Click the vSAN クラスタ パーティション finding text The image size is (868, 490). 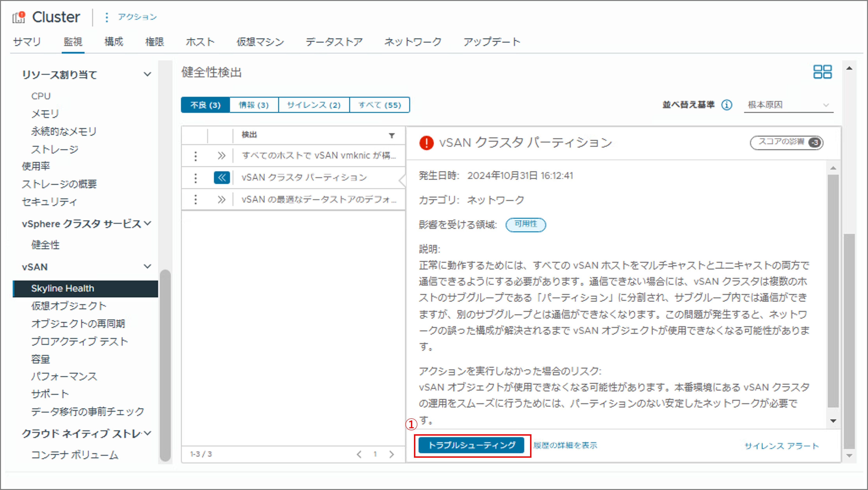[x=304, y=178]
